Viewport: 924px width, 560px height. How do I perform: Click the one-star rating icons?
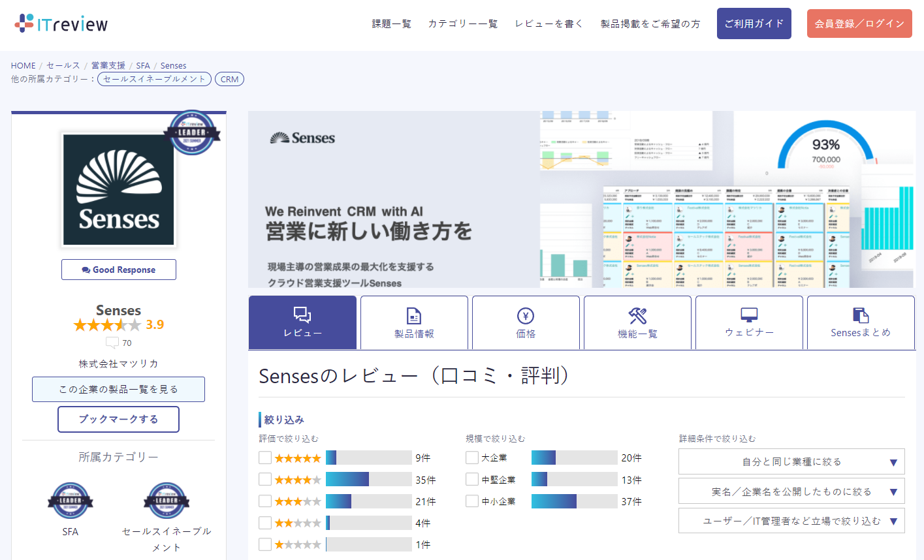click(x=298, y=544)
